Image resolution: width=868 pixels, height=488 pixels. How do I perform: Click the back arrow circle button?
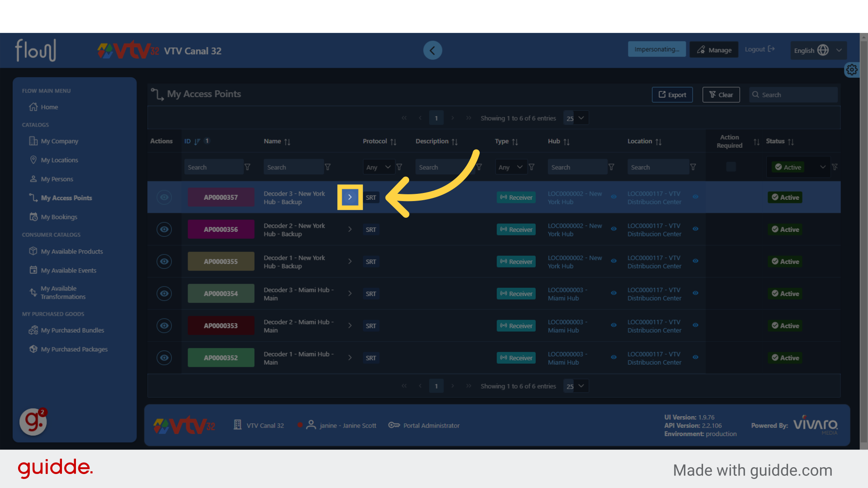click(432, 50)
